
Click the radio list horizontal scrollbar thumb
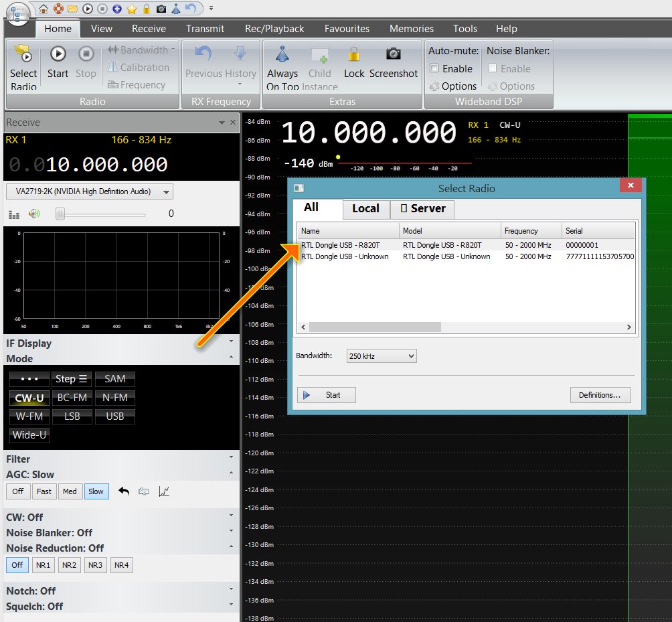tap(375, 327)
